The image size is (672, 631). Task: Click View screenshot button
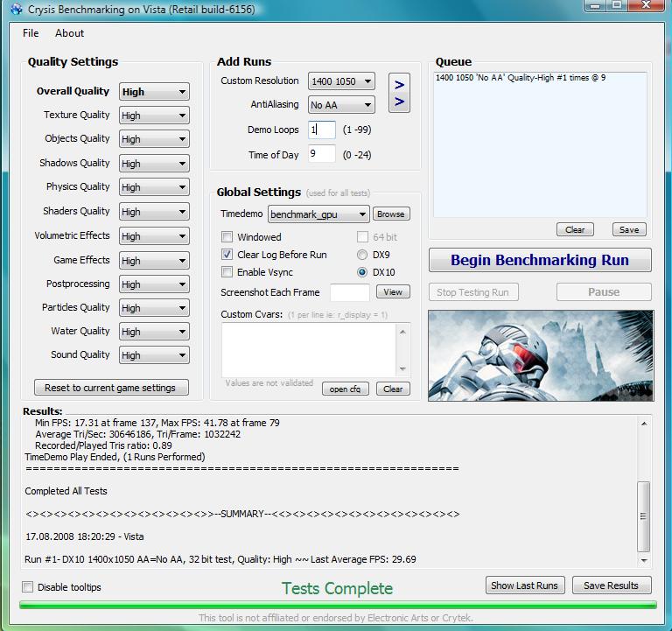(393, 292)
